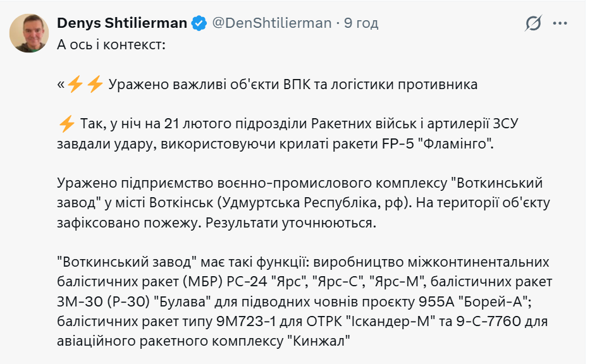Click the headline about "об'єкти ВПК та логістики"
590x364 pixels.
pyautogui.click(x=292, y=85)
